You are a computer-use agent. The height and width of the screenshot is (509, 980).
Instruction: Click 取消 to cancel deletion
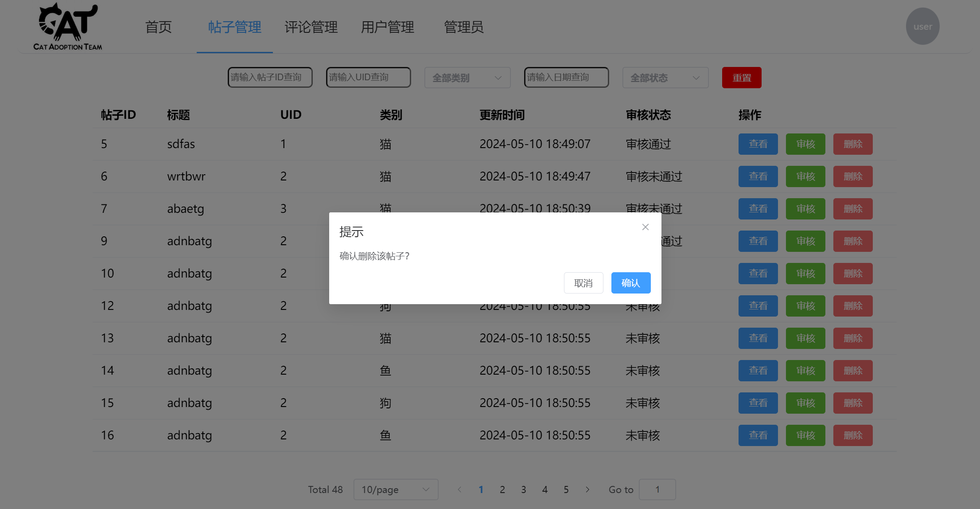[583, 283]
